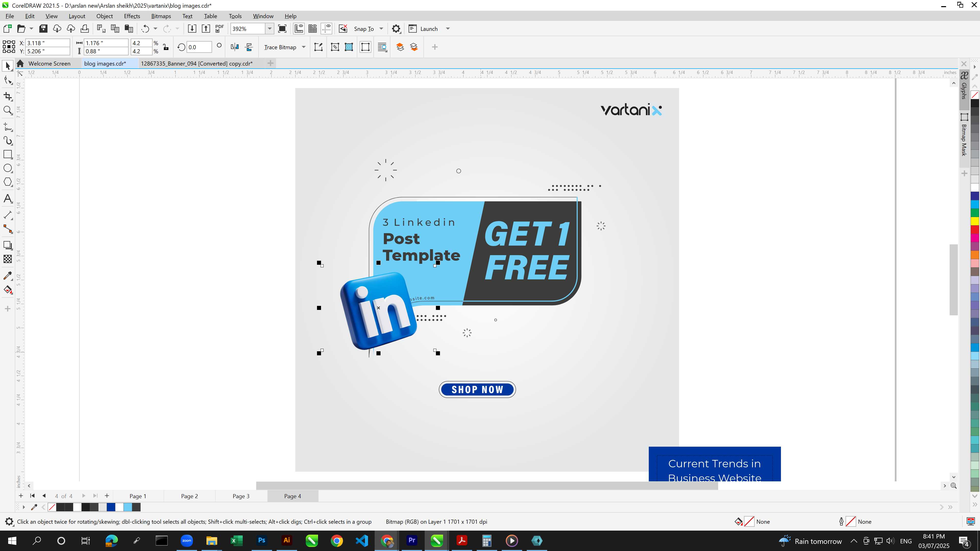980x551 pixels.
Task: Go to the first page button
Action: (x=32, y=496)
